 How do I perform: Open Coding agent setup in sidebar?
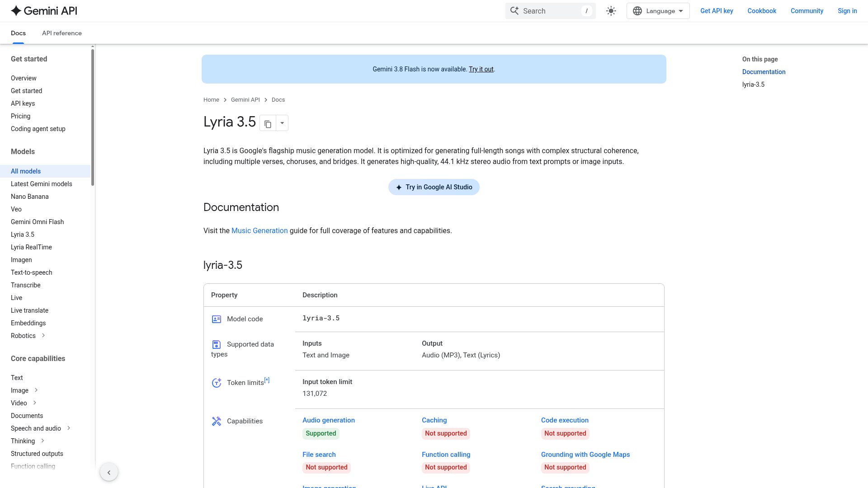38,129
